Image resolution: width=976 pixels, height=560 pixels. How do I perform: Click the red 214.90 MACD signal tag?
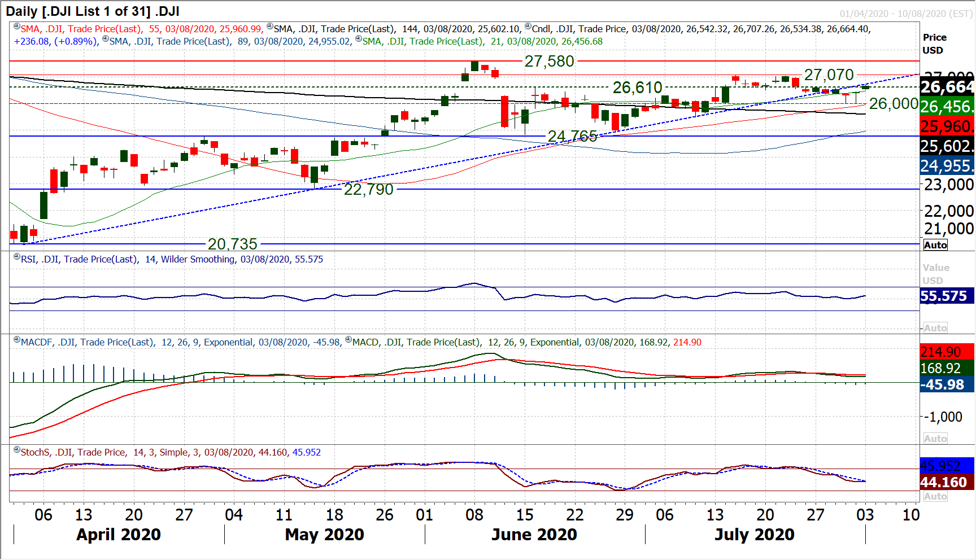pos(947,352)
